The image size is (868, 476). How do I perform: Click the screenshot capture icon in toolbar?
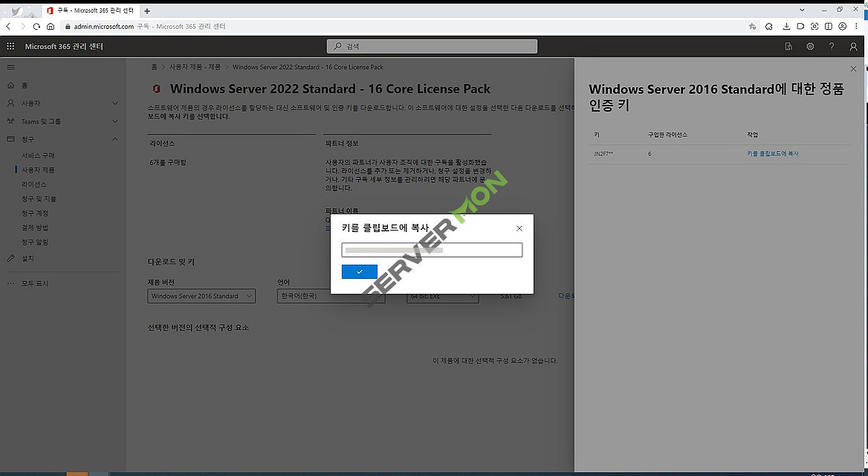point(814,26)
